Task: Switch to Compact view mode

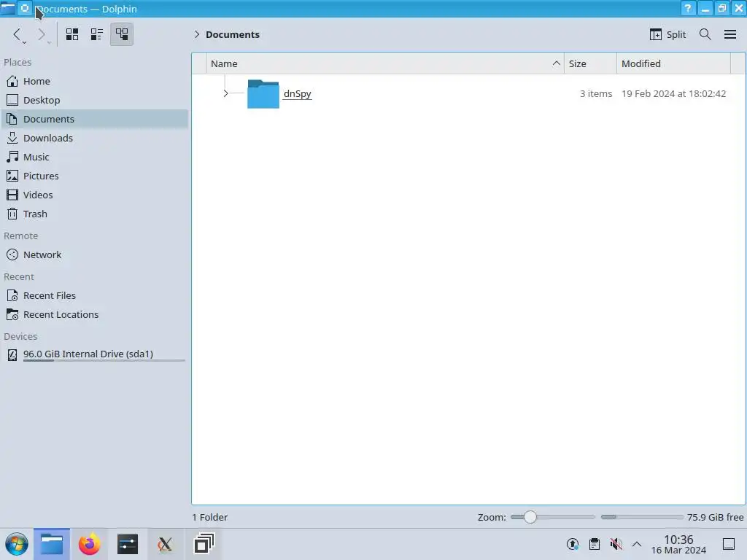Action: pos(97,34)
